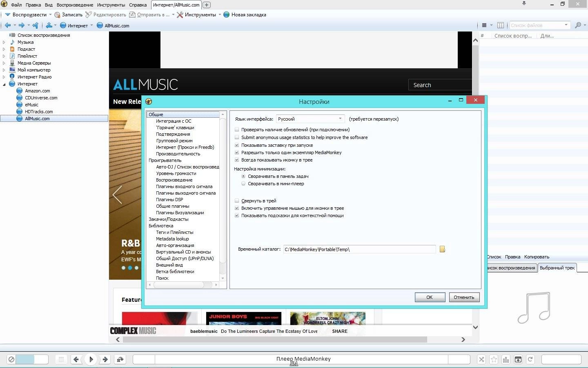
Task: Select 'Горячие' клавиши settings page
Action: coord(175,128)
